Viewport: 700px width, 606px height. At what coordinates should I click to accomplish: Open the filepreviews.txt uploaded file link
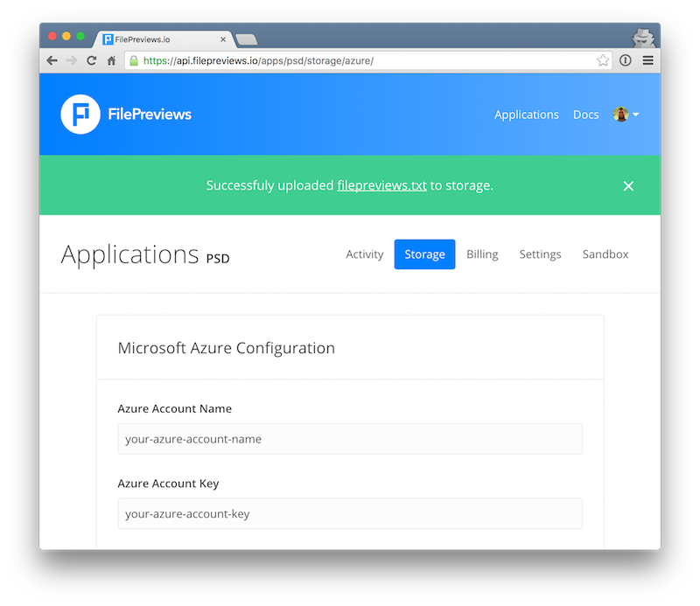pyautogui.click(x=381, y=185)
